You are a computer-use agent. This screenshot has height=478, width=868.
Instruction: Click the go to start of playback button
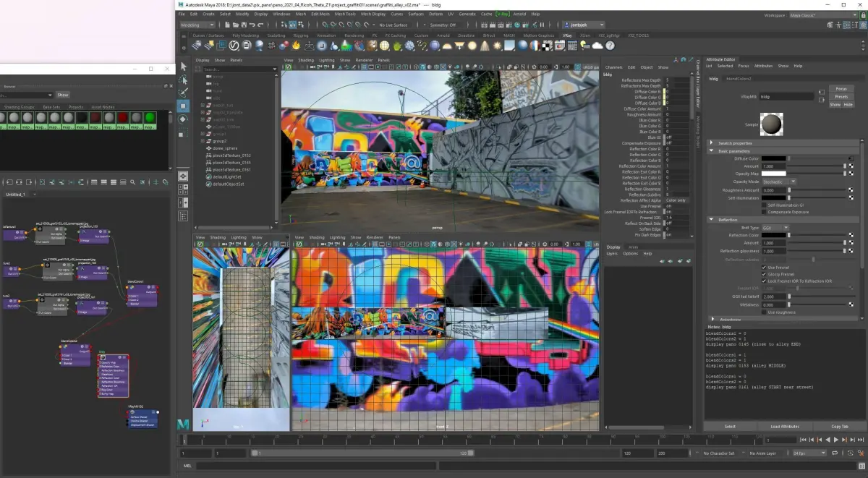click(x=803, y=440)
